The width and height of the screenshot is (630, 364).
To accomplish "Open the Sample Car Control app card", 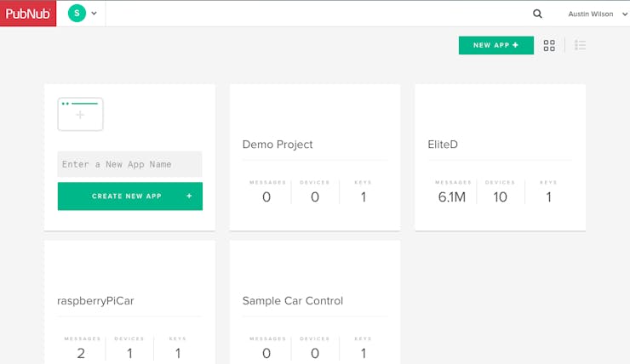I will [x=315, y=302].
